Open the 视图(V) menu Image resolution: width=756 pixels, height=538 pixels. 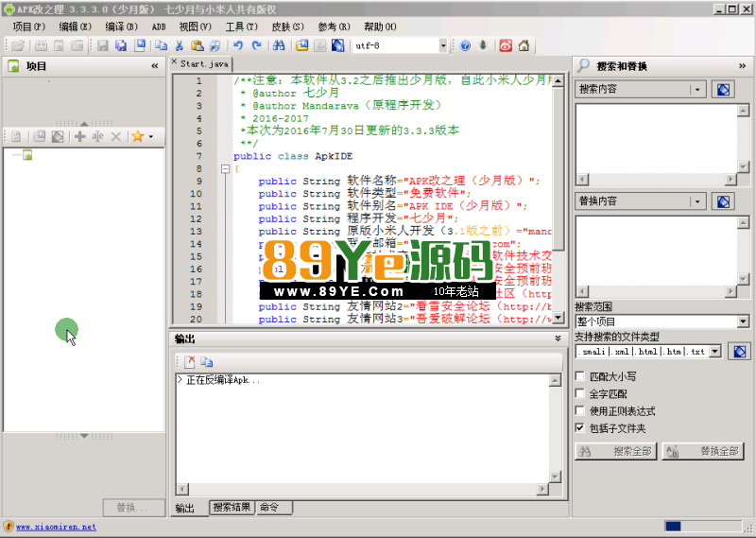point(196,26)
